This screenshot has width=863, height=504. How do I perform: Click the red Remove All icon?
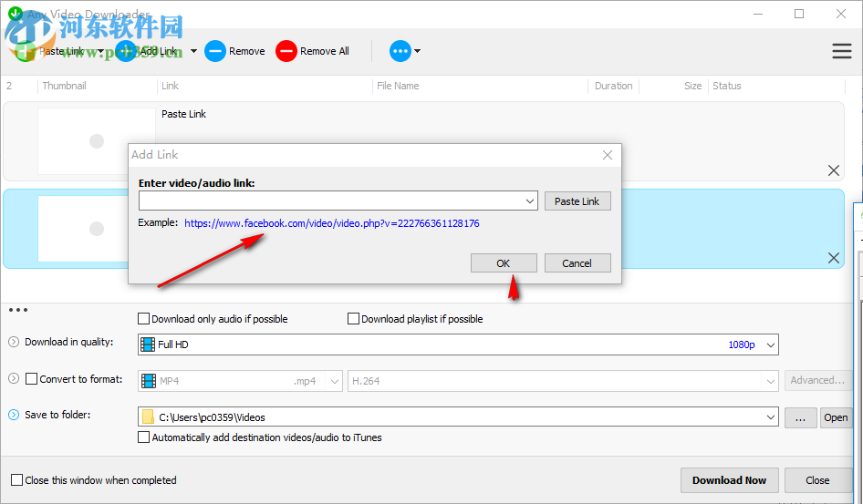tap(286, 51)
